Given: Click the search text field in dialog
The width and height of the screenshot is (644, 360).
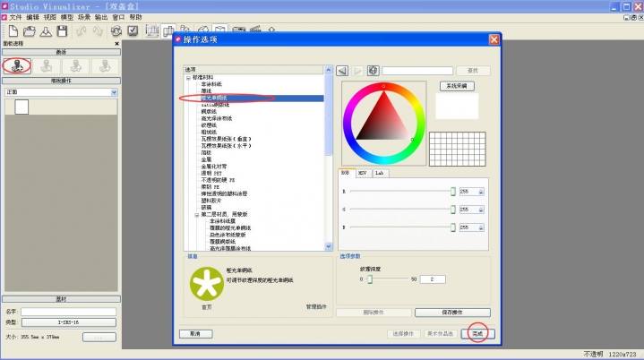Looking at the screenshot, I should (x=417, y=70).
